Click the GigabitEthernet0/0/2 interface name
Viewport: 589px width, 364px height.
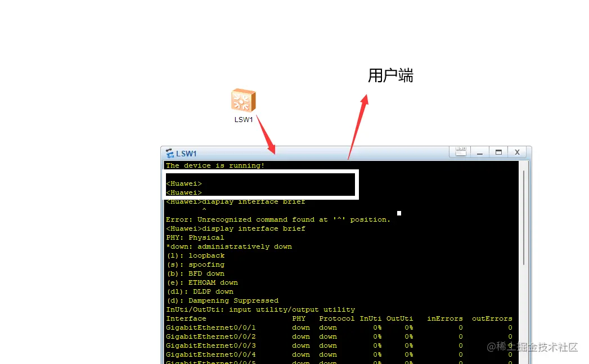click(x=211, y=336)
